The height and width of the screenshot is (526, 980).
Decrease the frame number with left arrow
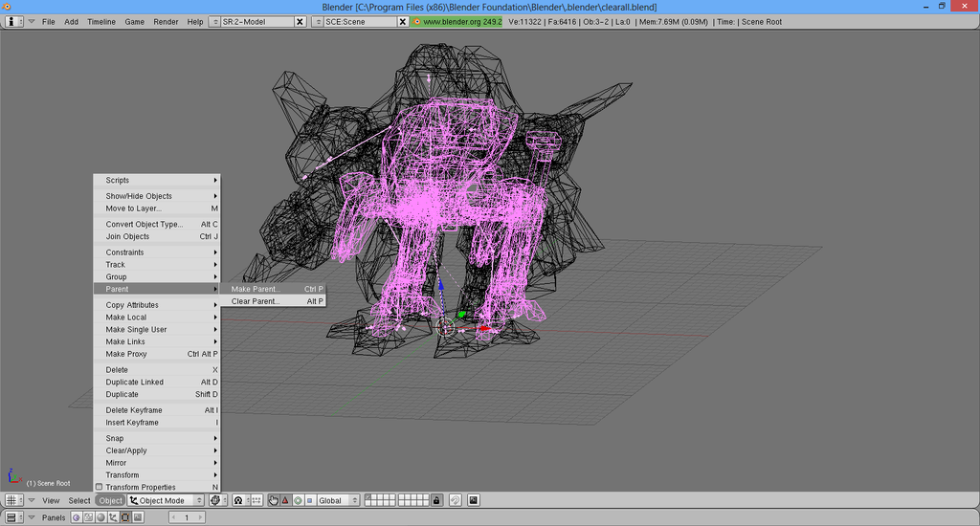pos(173,517)
